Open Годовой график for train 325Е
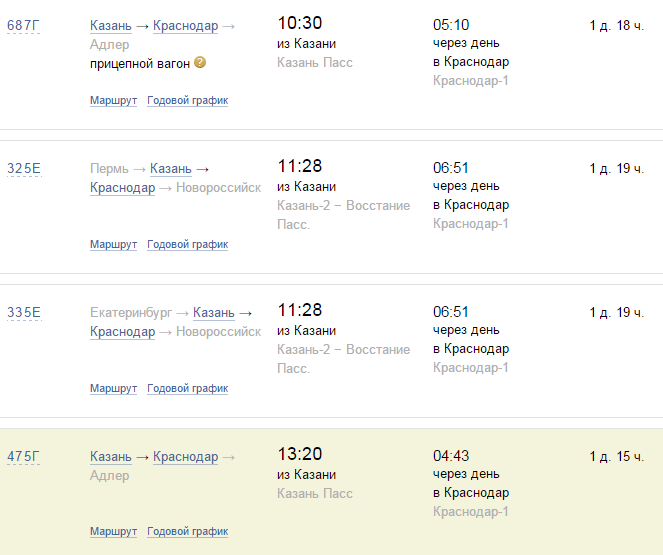 pos(187,244)
